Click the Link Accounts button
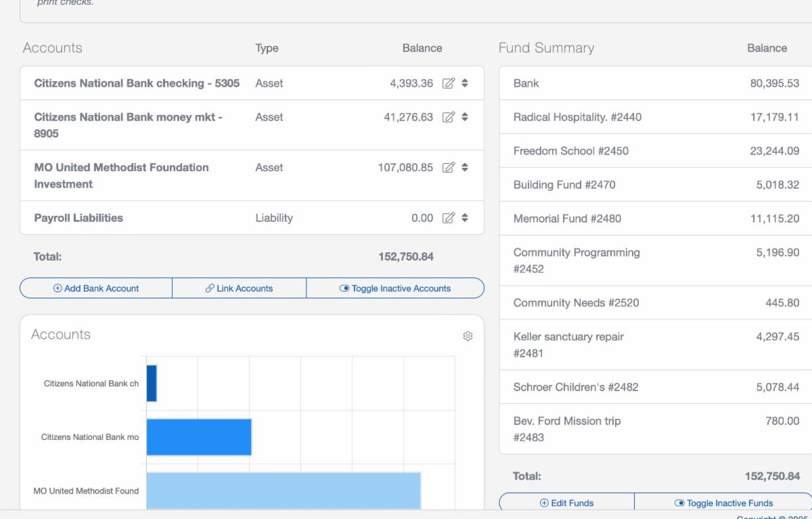 pos(239,288)
